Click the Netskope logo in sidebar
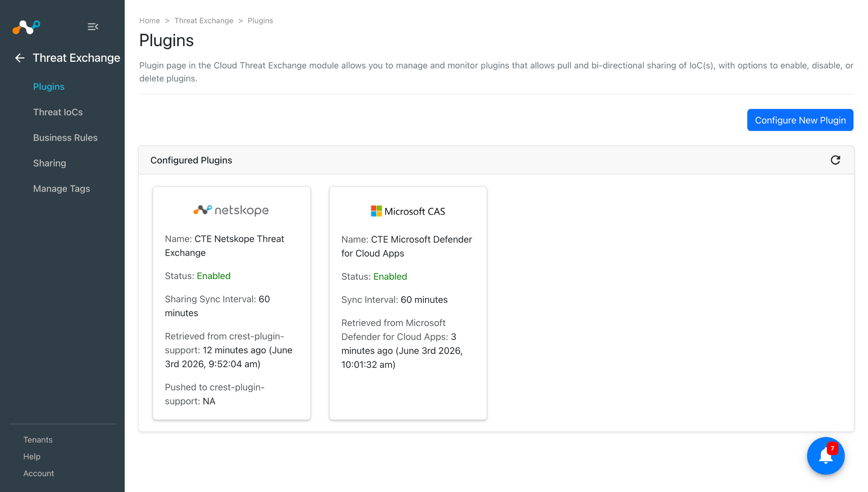The height and width of the screenshot is (492, 868). (26, 27)
